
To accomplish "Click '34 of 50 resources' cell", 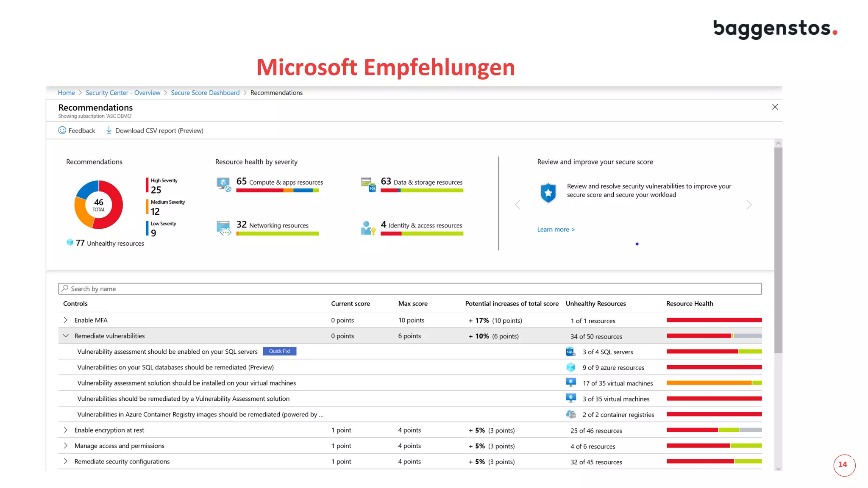I will tap(596, 336).
